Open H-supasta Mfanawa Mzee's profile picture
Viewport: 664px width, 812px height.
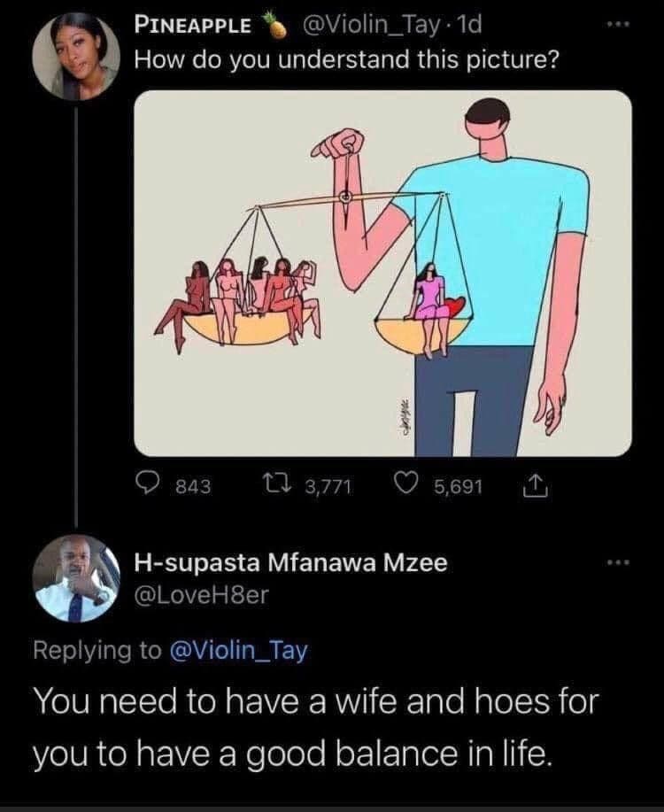pyautogui.click(x=76, y=578)
